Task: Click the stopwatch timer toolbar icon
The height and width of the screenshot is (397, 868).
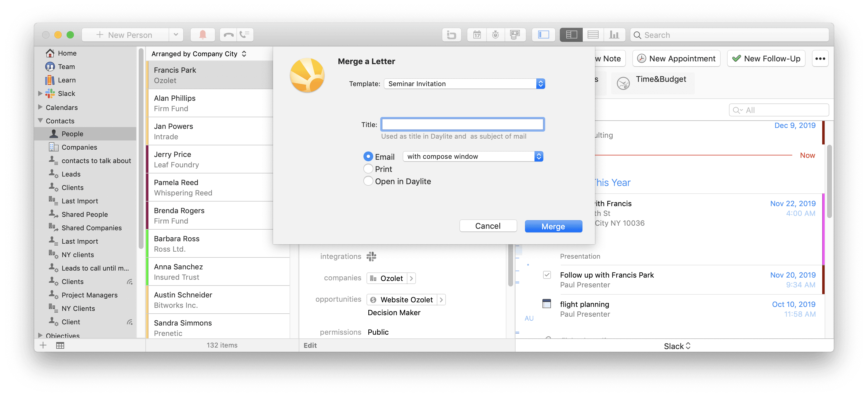Action: (x=495, y=35)
